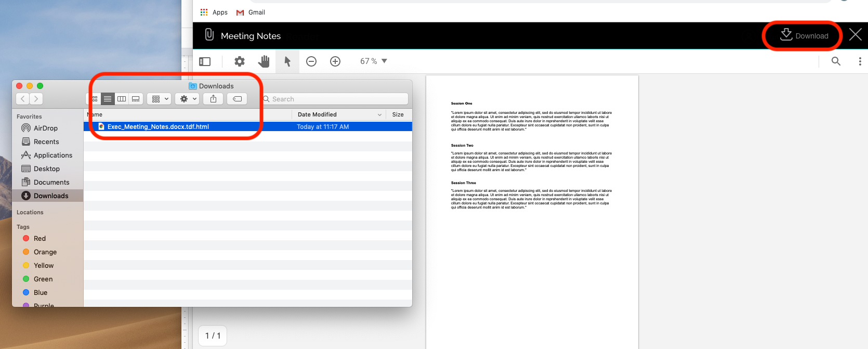Go back in Finder window
This screenshot has width=868, height=349.
tap(23, 99)
